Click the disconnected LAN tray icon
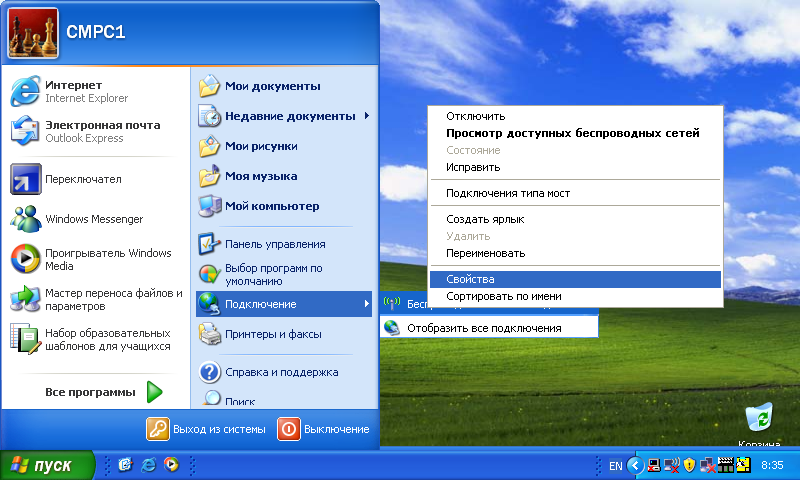800x480 pixels. pyautogui.click(x=708, y=465)
